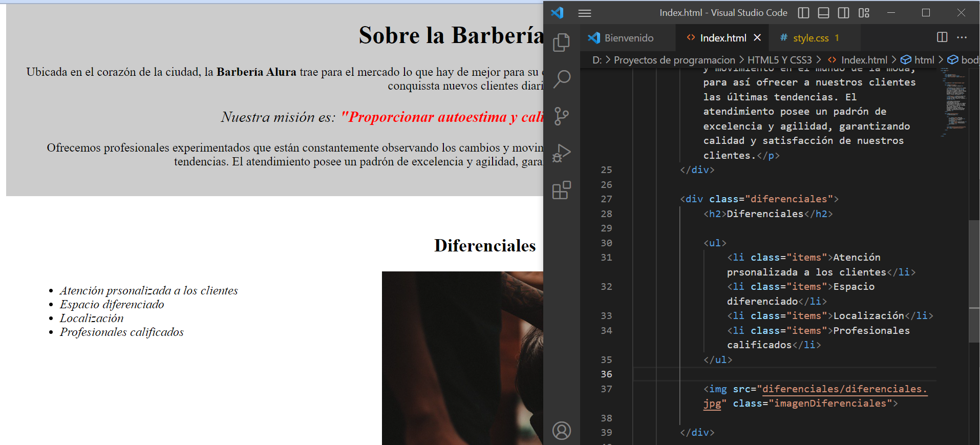Click the D: breadcrumb segment
The width and height of the screenshot is (980, 445).
(597, 60)
